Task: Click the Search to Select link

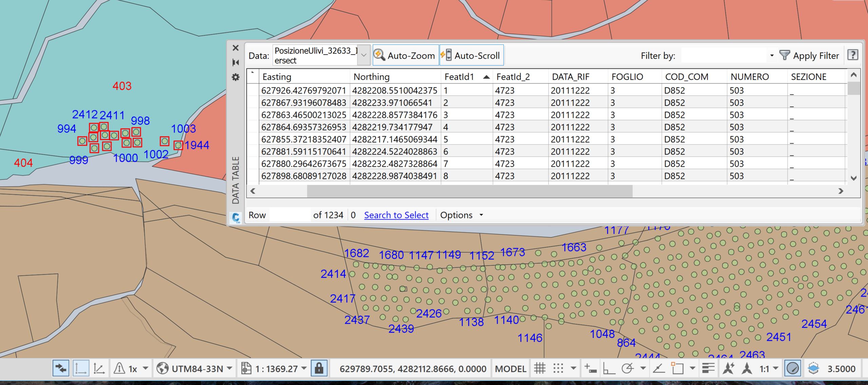Action: (396, 215)
